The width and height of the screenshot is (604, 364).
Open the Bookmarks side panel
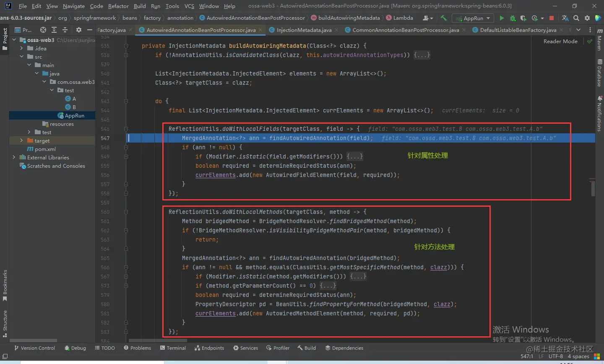5,286
